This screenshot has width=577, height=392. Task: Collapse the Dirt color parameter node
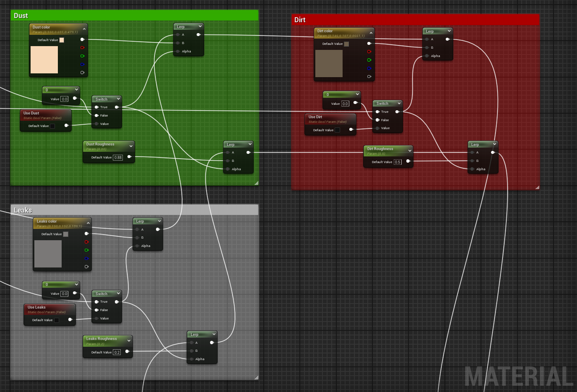tap(371, 33)
